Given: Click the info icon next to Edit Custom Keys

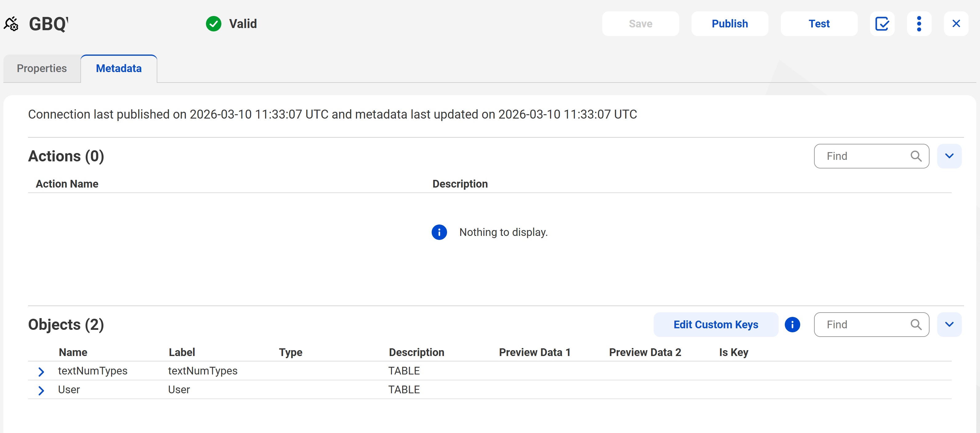Looking at the screenshot, I should [792, 325].
